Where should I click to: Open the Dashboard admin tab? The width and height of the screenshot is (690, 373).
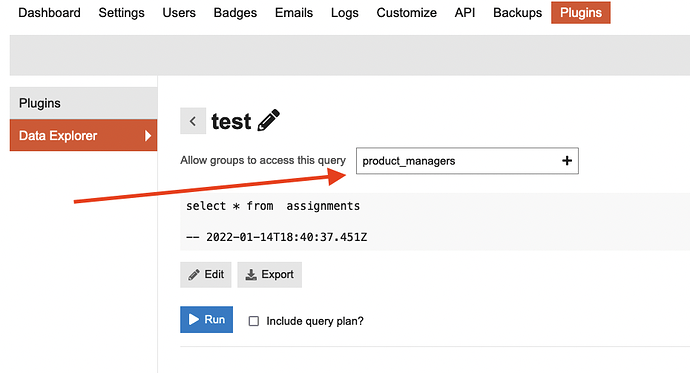tap(49, 13)
